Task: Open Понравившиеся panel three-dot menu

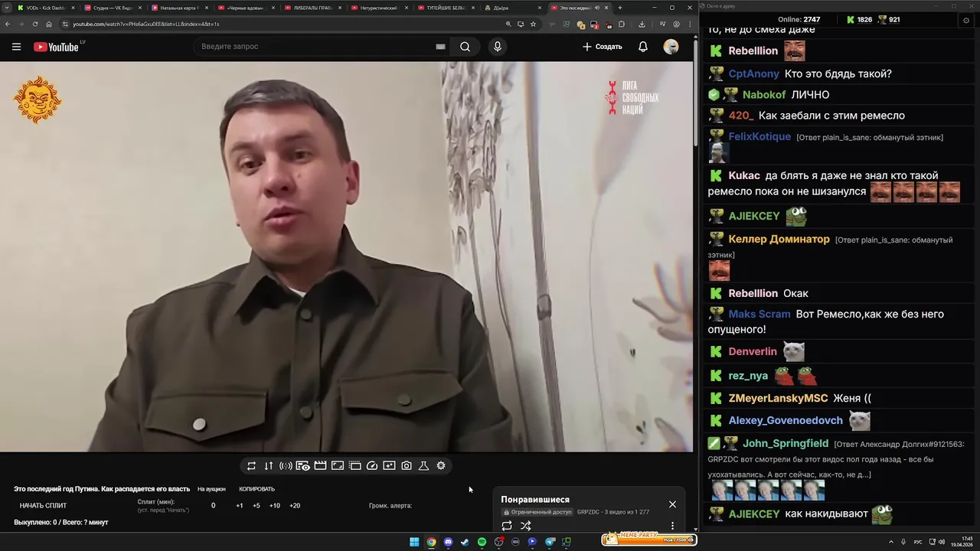Action: coord(672,526)
